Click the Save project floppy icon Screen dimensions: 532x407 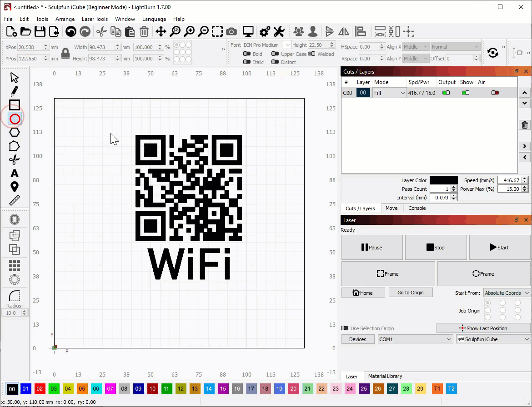point(40,31)
